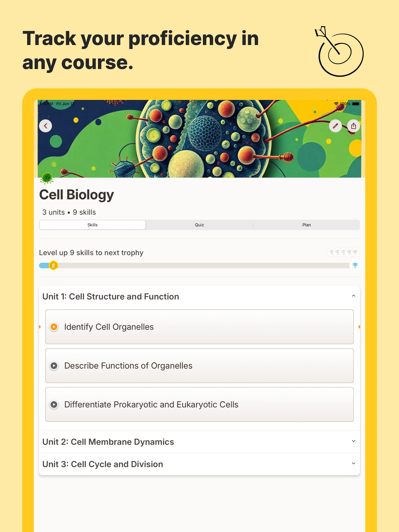Tap the back arrow button
Image resolution: width=399 pixels, height=532 pixels.
point(46,126)
